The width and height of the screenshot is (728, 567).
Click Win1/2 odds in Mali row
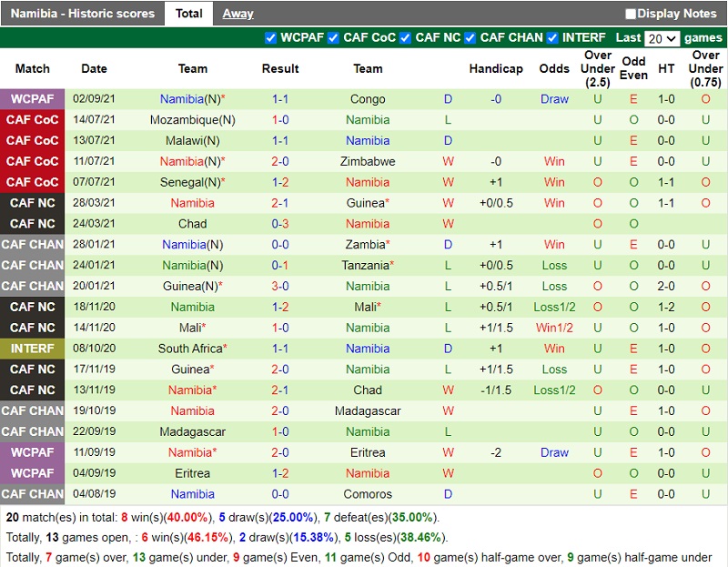[x=554, y=328]
